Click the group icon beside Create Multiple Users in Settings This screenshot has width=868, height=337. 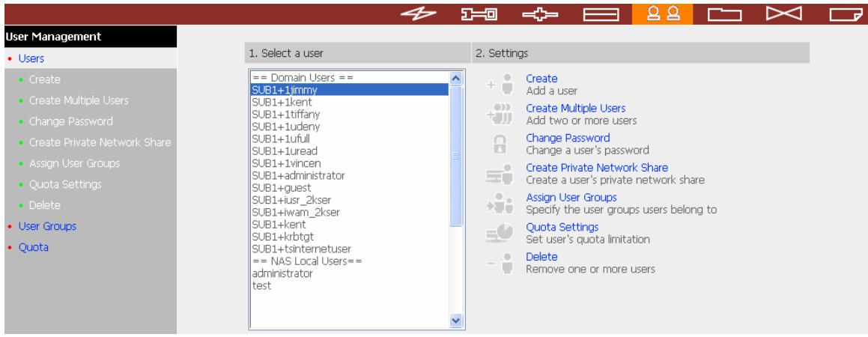[x=500, y=115]
